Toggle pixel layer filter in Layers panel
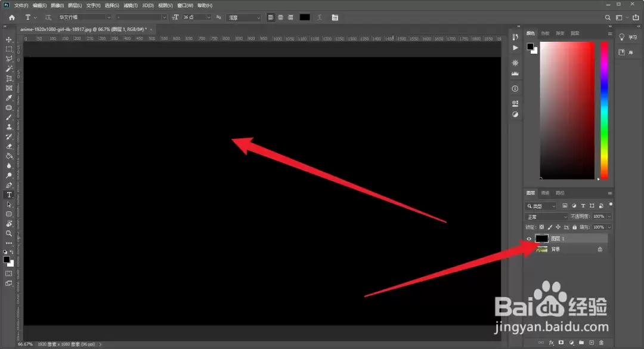644x349 pixels. click(565, 206)
